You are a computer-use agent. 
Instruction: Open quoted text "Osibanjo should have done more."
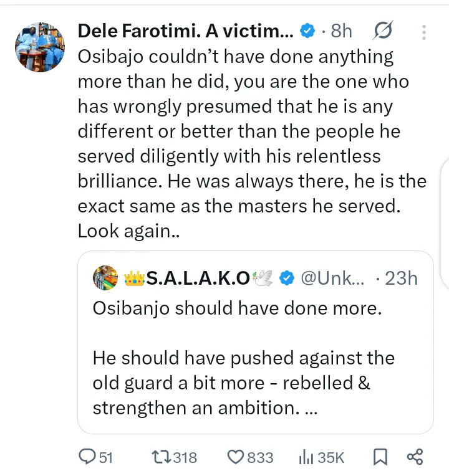tap(237, 308)
